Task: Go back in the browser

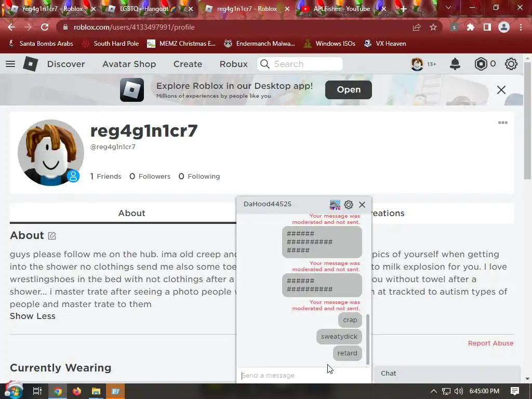Action: click(11, 27)
